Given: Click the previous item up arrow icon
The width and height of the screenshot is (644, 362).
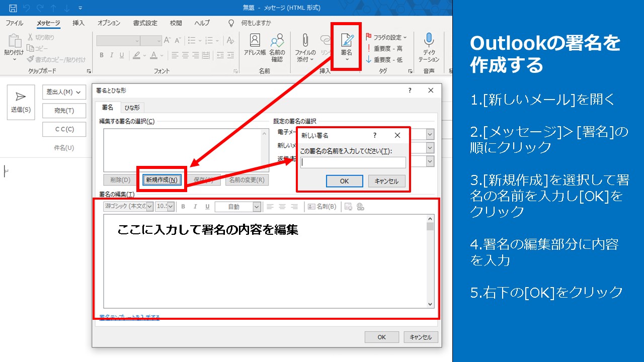Looking at the screenshot, I should pos(53,8).
